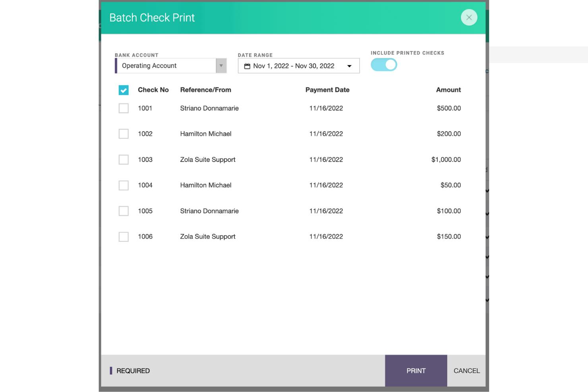This screenshot has height=392, width=588.
Task: Click the Amount column header
Action: [448, 90]
